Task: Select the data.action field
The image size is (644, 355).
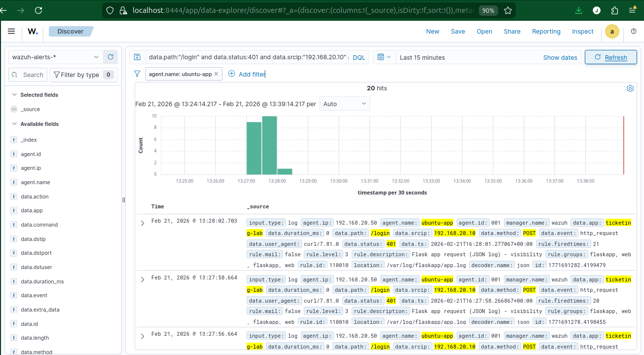Action: point(35,197)
